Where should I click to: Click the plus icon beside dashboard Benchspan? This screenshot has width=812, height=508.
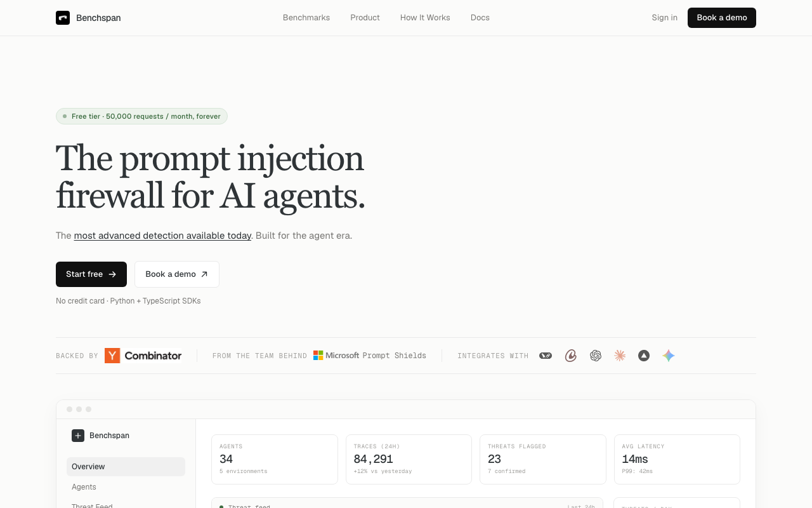pyautogui.click(x=78, y=436)
